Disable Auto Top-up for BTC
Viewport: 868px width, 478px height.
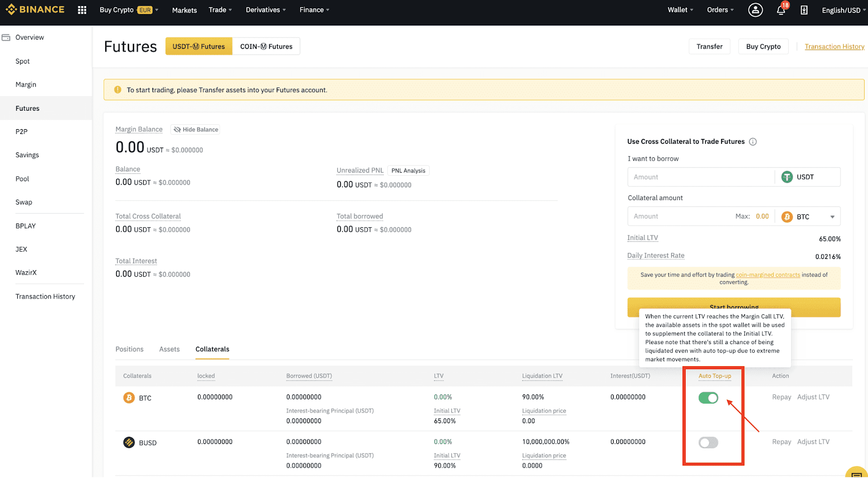pos(708,398)
